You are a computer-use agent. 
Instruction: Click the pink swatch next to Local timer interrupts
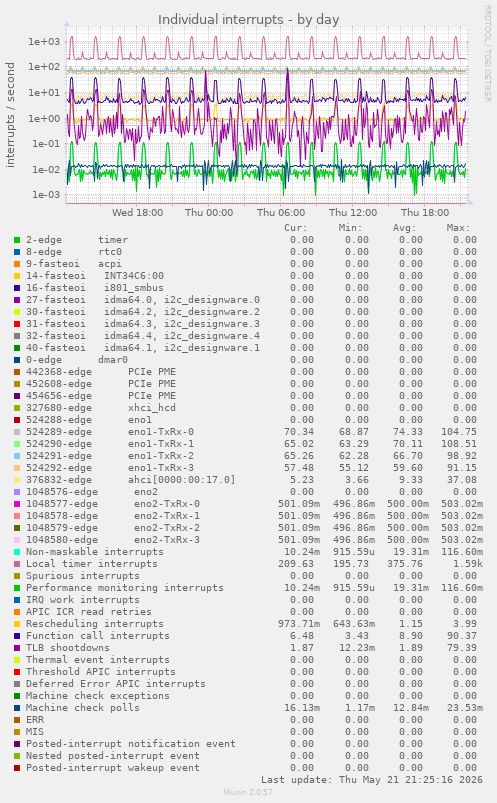[x=17, y=564]
